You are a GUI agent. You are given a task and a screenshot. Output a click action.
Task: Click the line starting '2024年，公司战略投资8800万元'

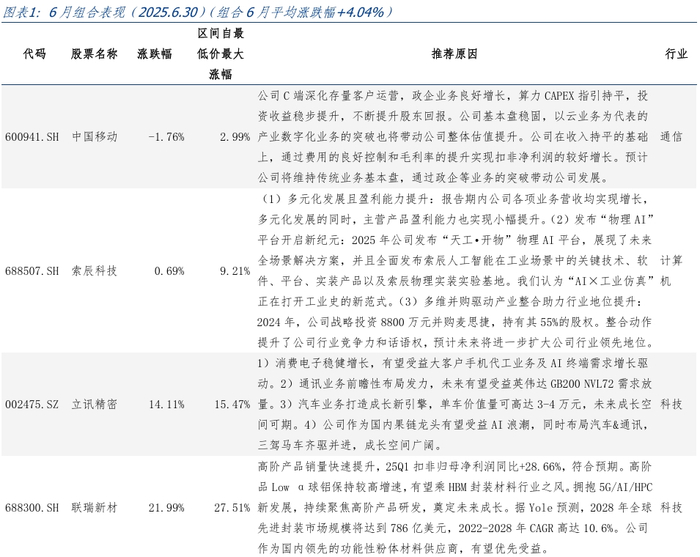[454, 322]
